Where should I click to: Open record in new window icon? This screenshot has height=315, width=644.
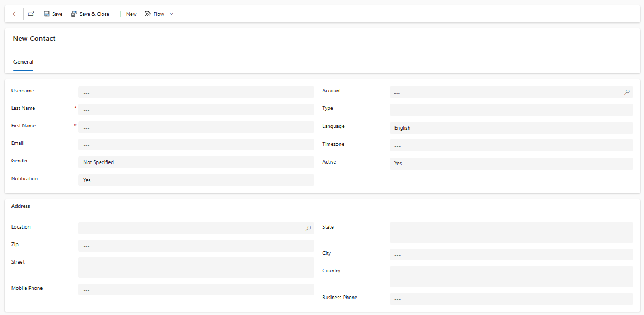31,14
